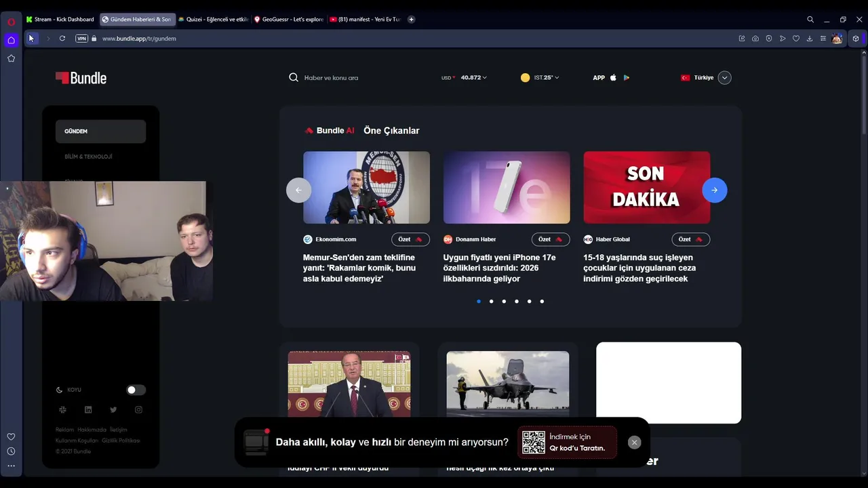Open the extensions cube icon

(856, 39)
